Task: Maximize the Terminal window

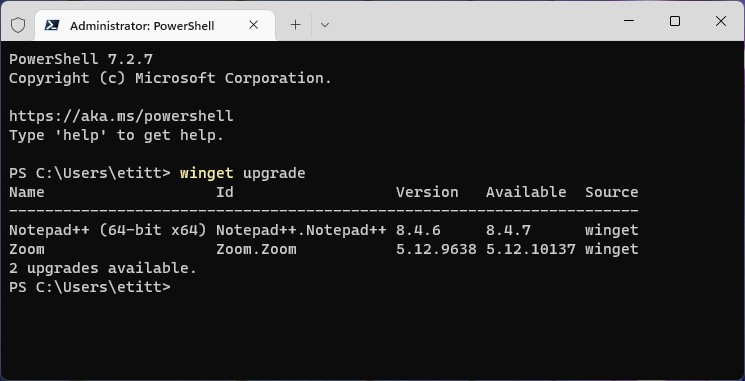Action: [675, 21]
